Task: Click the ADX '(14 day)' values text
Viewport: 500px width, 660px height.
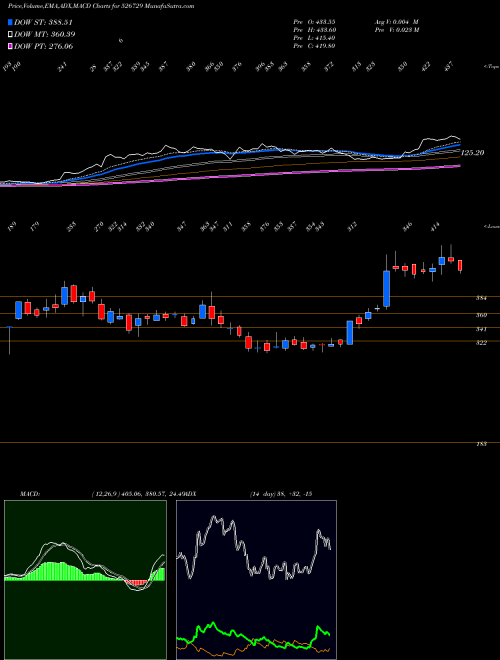Action: [x=281, y=493]
